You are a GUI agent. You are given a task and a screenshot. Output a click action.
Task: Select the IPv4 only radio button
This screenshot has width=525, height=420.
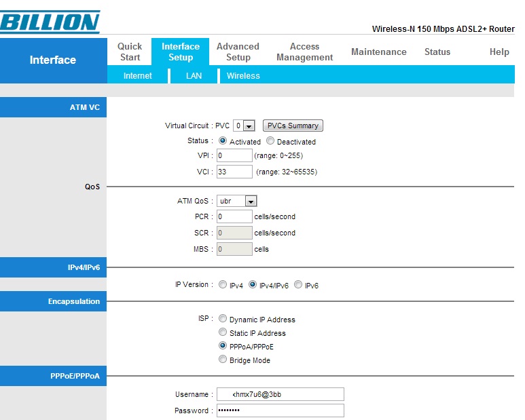tap(223, 284)
